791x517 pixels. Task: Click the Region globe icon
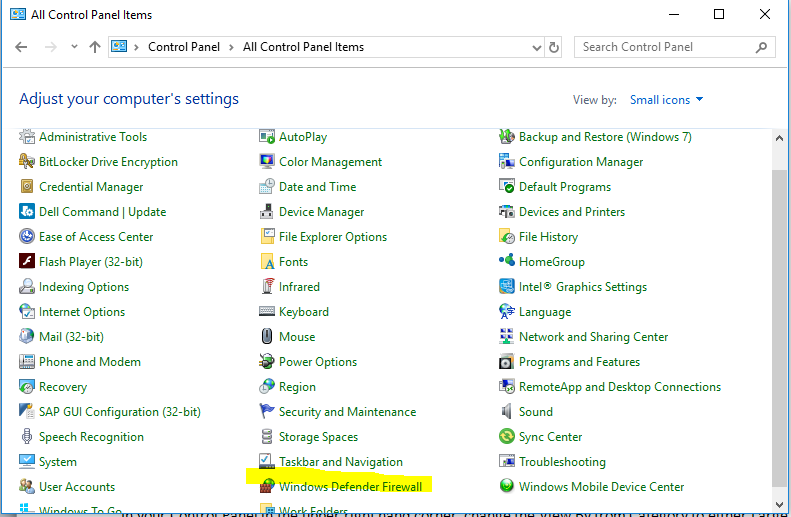267,387
